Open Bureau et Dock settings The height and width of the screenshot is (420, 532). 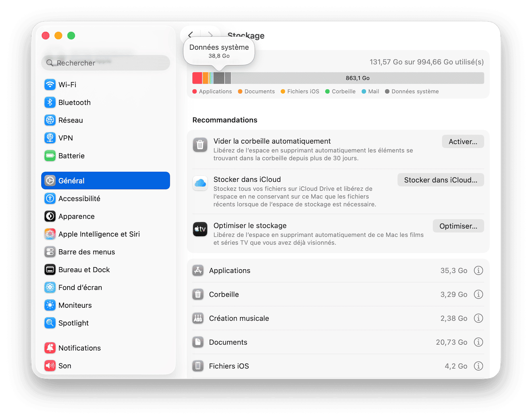[x=84, y=270]
